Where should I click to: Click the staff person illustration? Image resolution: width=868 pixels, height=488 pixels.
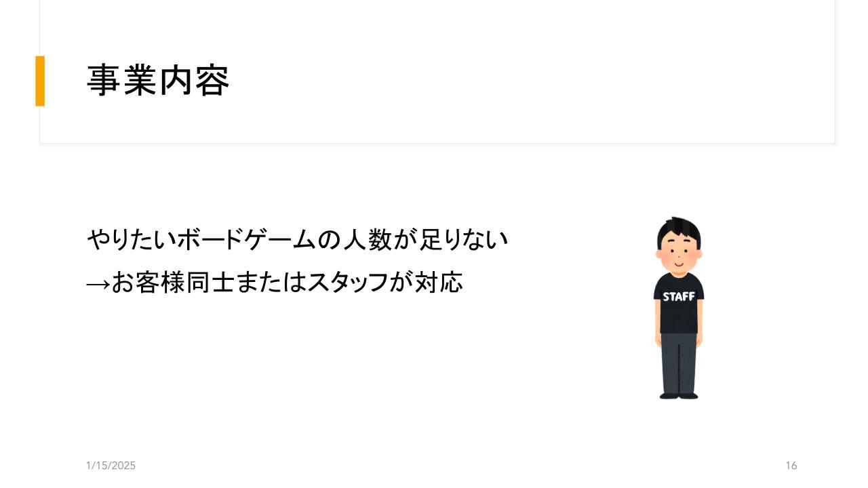(679, 308)
